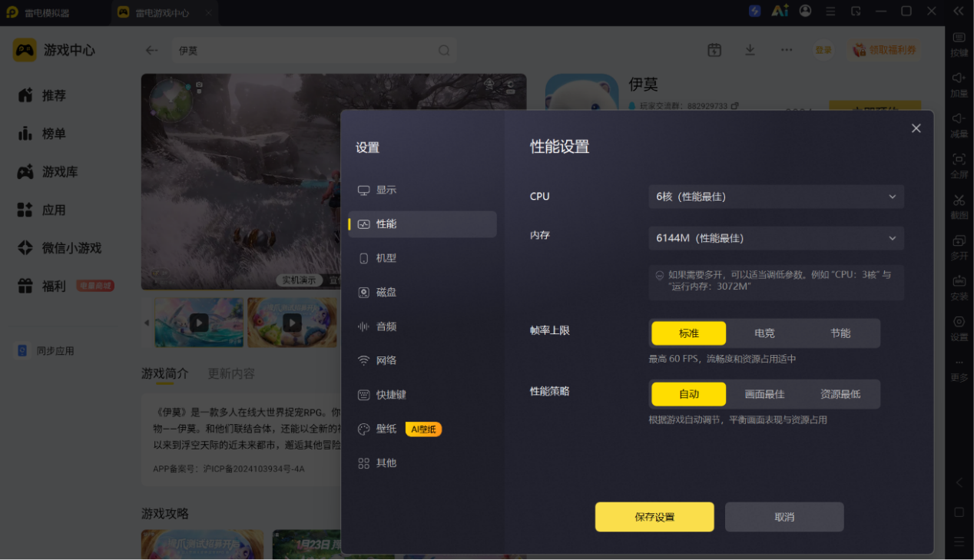Click the 登录 login button
The width and height of the screenshot is (974, 560).
(x=823, y=50)
